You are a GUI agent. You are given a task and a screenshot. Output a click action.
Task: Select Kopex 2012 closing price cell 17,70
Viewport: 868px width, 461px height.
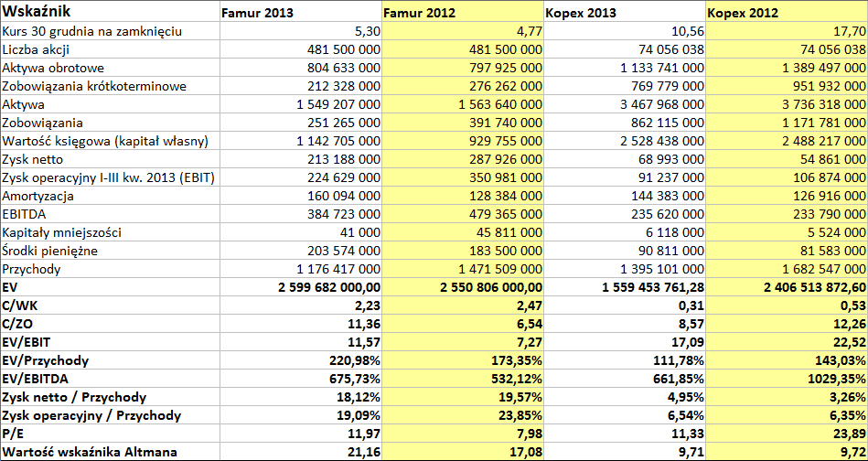click(788, 31)
